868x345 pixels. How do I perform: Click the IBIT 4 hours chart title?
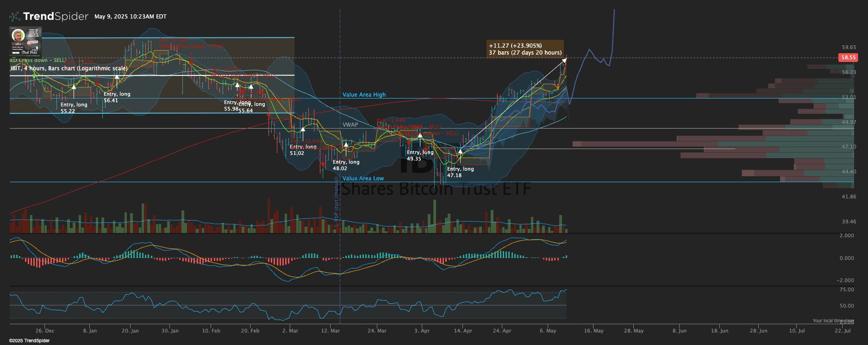point(69,68)
